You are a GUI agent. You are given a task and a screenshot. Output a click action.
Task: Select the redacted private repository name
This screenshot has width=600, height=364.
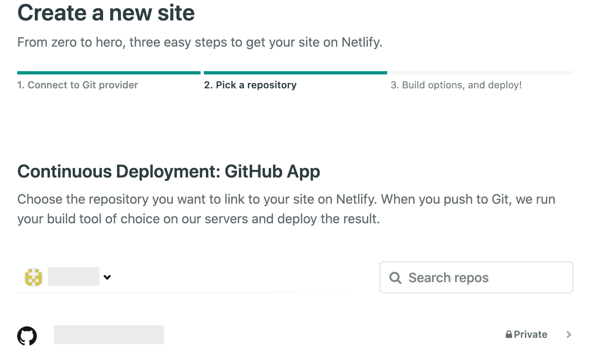coord(109,335)
